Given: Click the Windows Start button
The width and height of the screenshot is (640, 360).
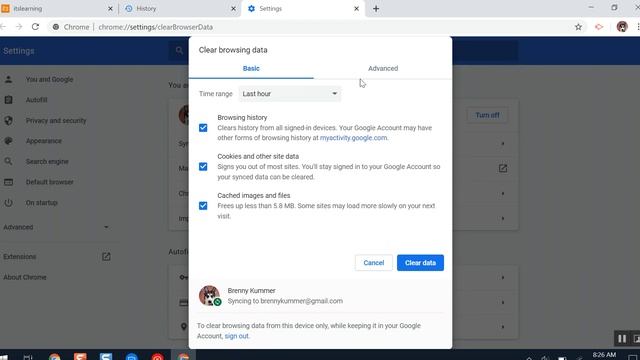Looking at the screenshot, I should [x=3, y=357].
